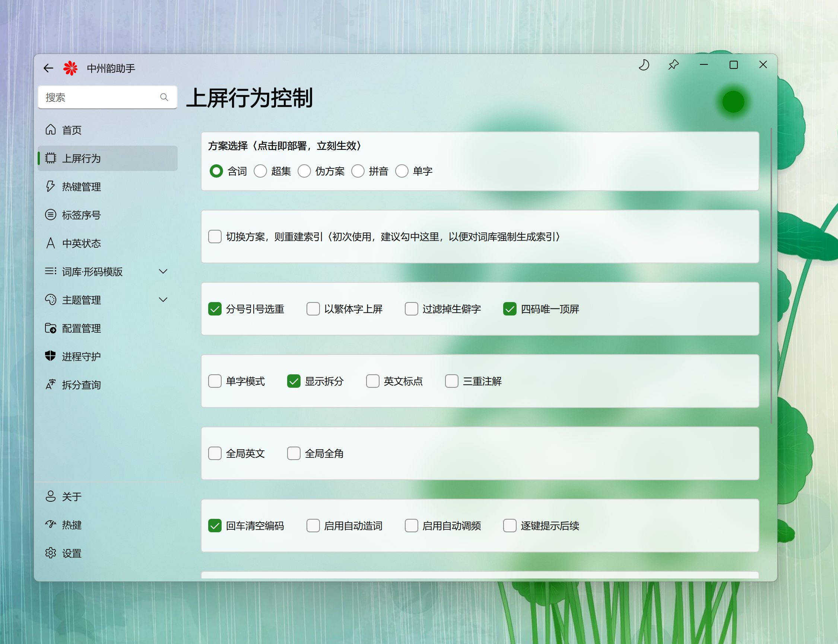Expand 主题管理 submenu chevron
Screen dimensions: 838x644
tap(163, 300)
